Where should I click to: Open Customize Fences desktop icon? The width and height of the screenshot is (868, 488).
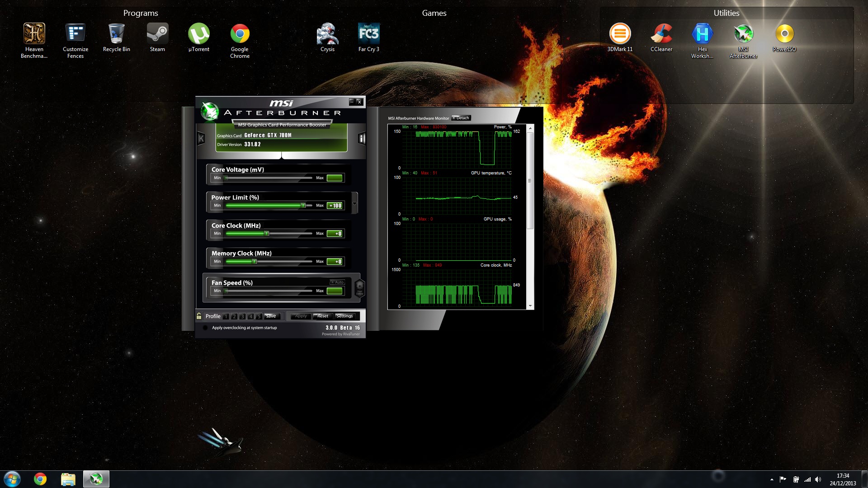coord(75,41)
